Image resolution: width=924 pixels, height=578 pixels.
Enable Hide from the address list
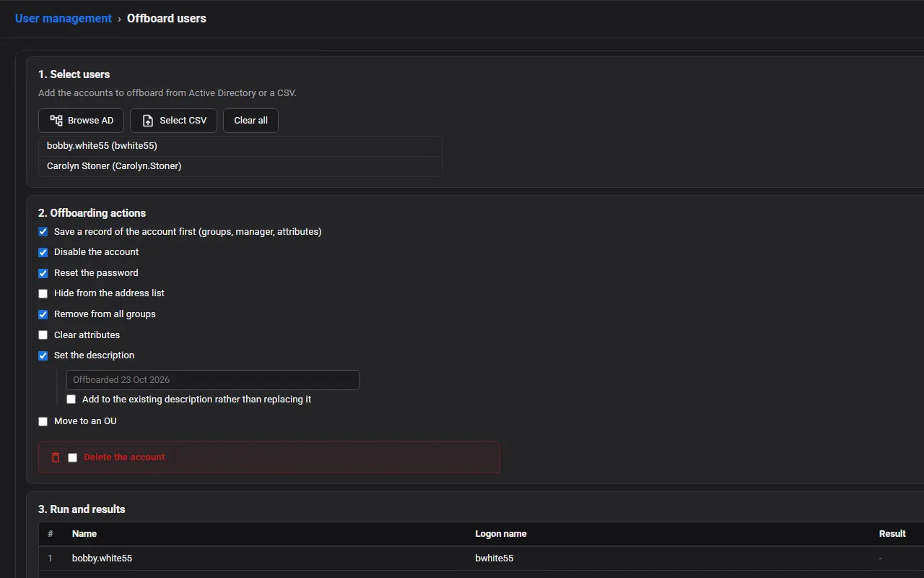click(x=43, y=293)
